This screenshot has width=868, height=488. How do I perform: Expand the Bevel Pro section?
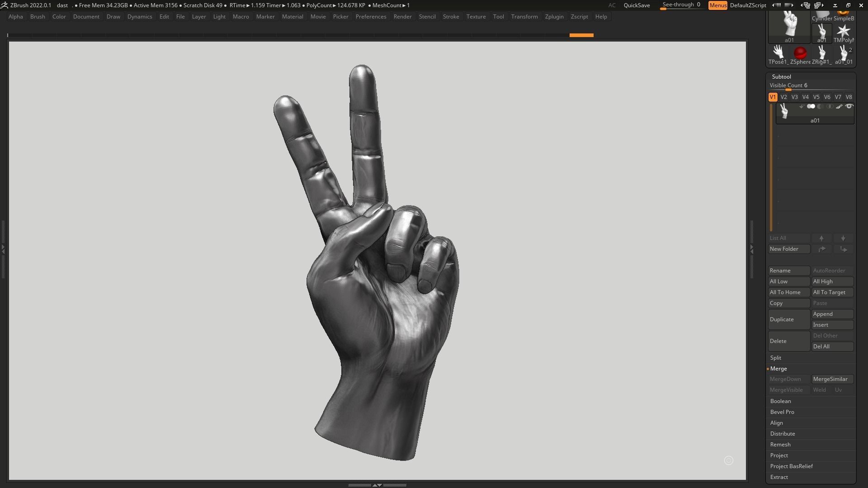[x=782, y=412]
